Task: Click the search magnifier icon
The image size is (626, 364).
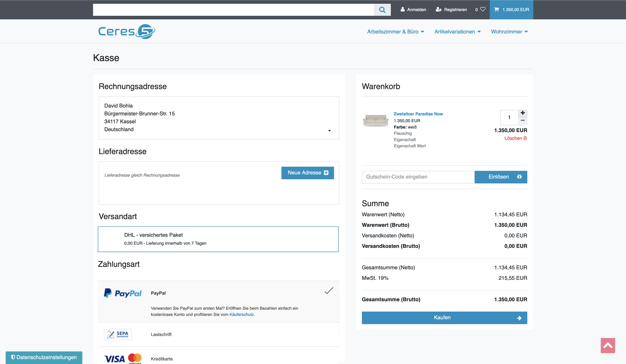Action: click(382, 10)
